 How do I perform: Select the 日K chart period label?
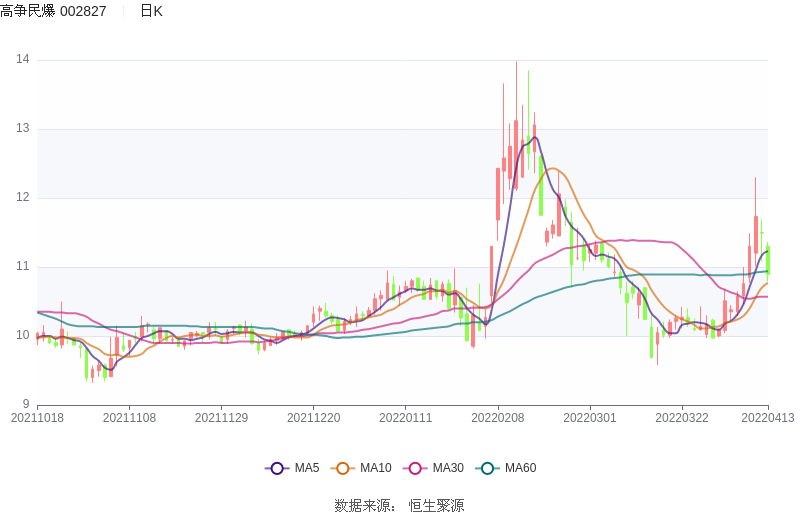[151, 11]
